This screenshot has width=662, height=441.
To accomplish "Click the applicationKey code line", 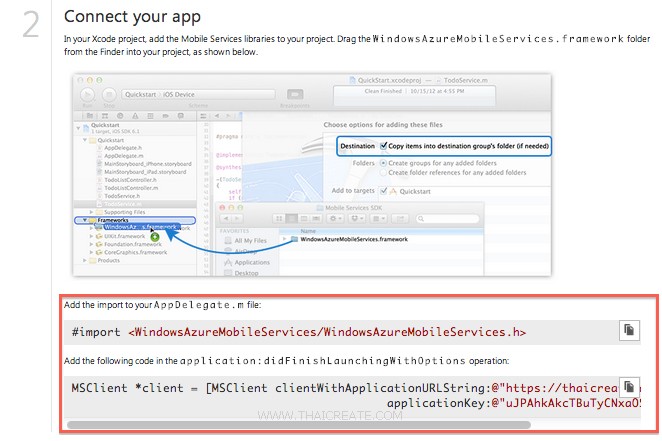I will pos(514,403).
